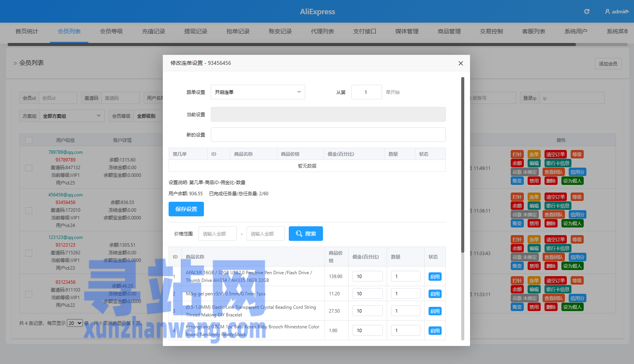This screenshot has width=634, height=364.
Task: Click the 添加会员 button
Action: (x=608, y=64)
